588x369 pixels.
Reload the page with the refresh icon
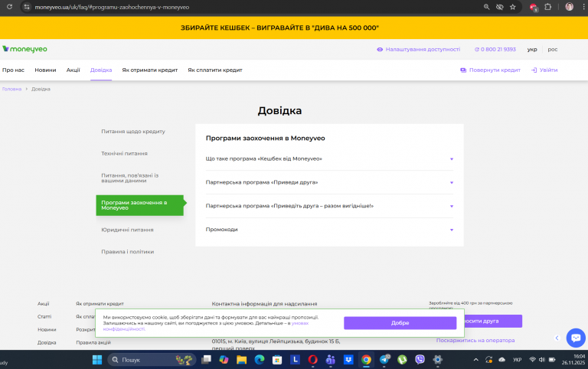(9, 7)
